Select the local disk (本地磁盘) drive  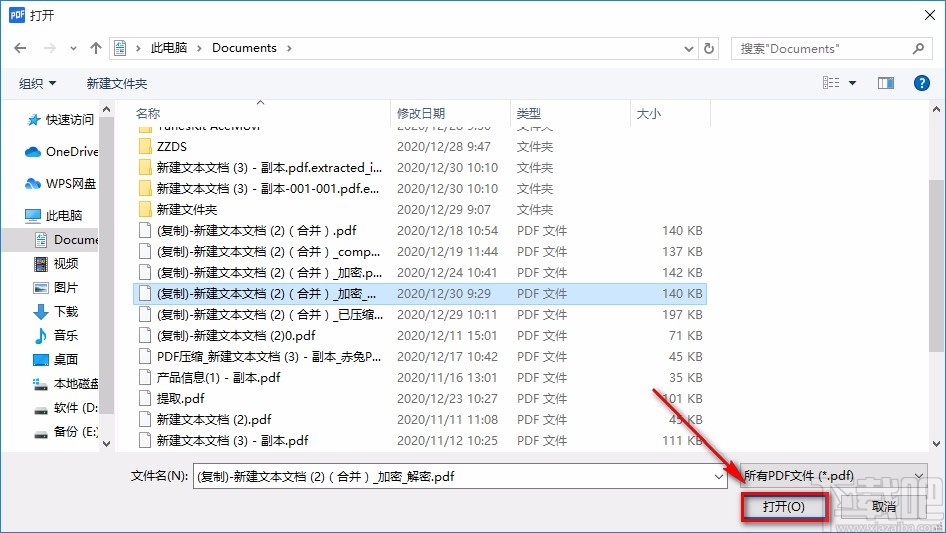(x=66, y=383)
